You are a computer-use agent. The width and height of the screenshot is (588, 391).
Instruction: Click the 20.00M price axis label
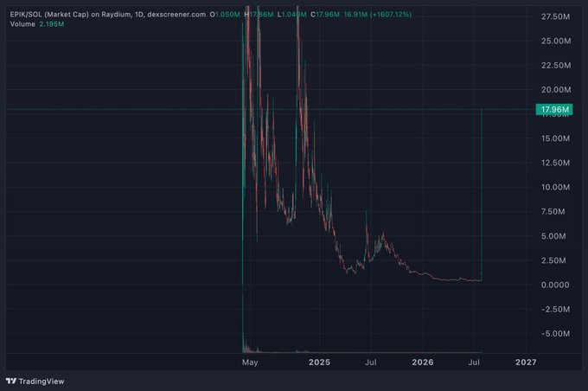[556, 90]
